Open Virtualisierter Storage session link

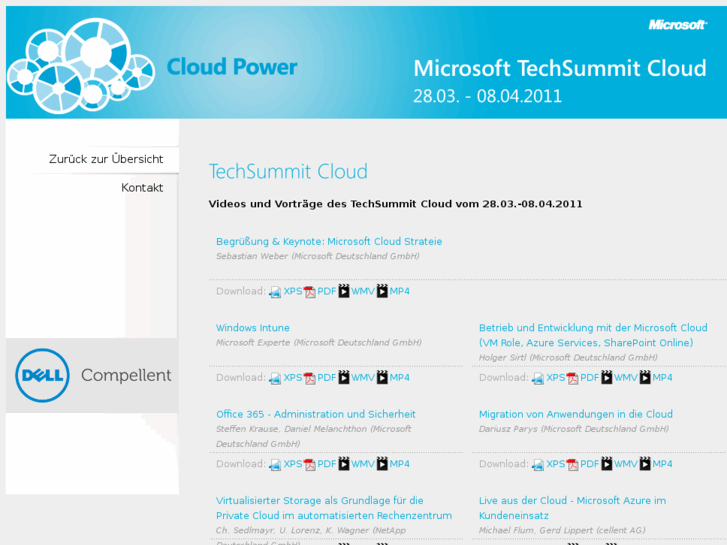tap(320, 500)
